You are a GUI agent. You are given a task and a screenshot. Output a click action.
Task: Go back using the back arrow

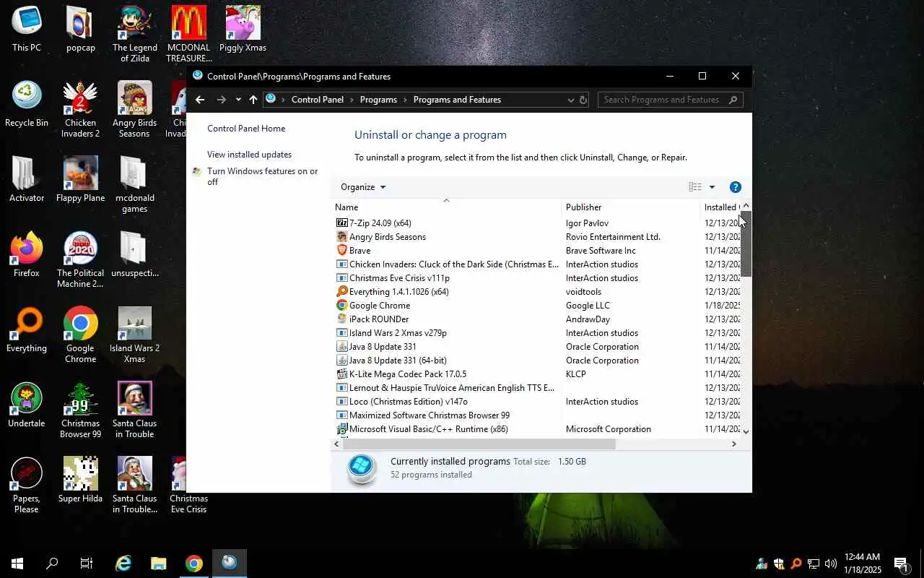[x=200, y=100]
